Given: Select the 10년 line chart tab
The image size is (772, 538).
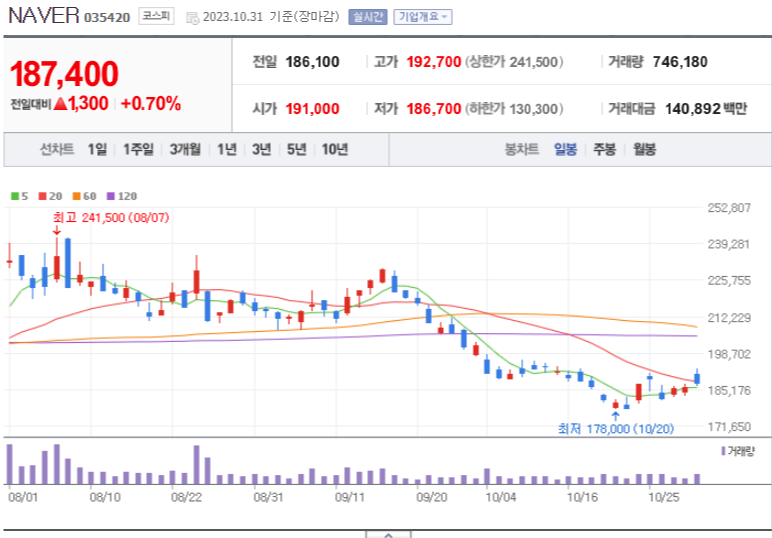Looking at the screenshot, I should (x=335, y=149).
